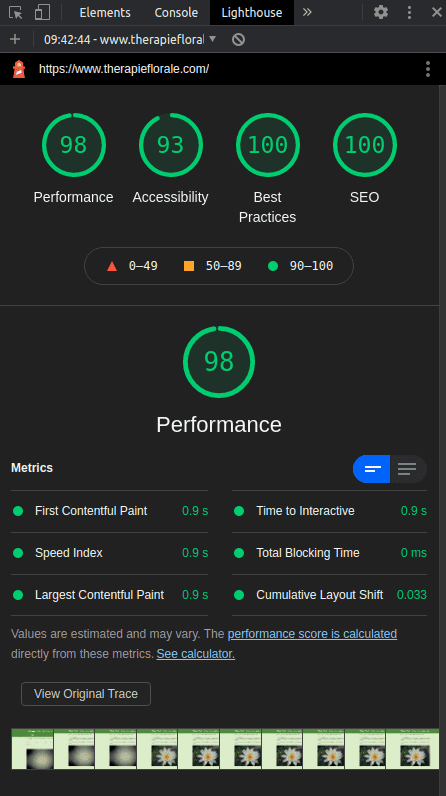This screenshot has height=796, width=446.
Task: Close the DevTools panel
Action: tap(436, 12)
